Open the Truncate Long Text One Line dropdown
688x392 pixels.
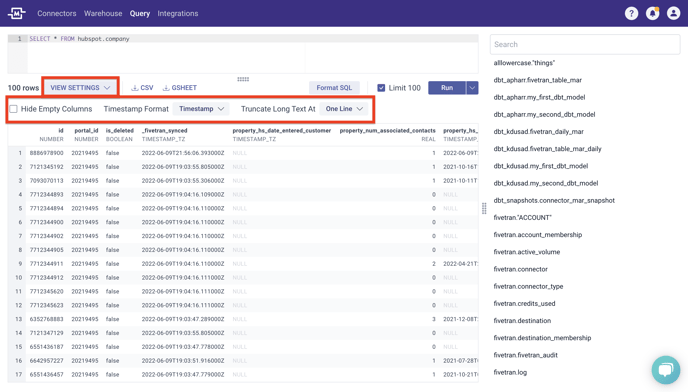pos(344,109)
